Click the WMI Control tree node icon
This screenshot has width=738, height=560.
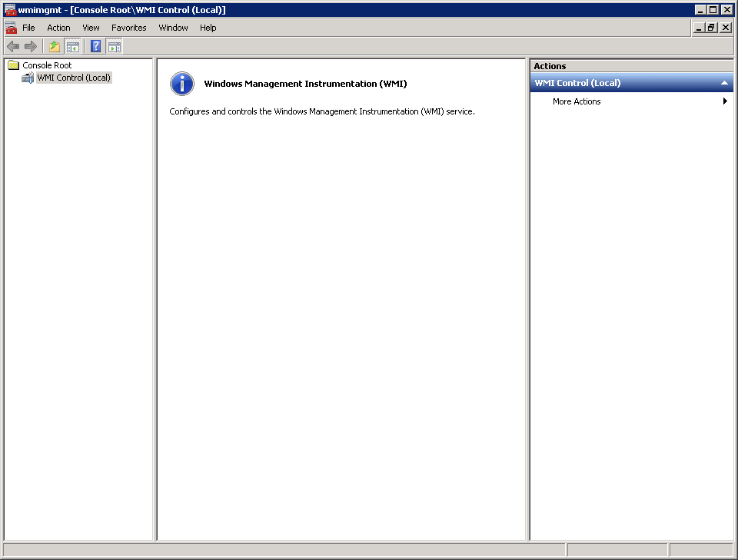point(28,78)
